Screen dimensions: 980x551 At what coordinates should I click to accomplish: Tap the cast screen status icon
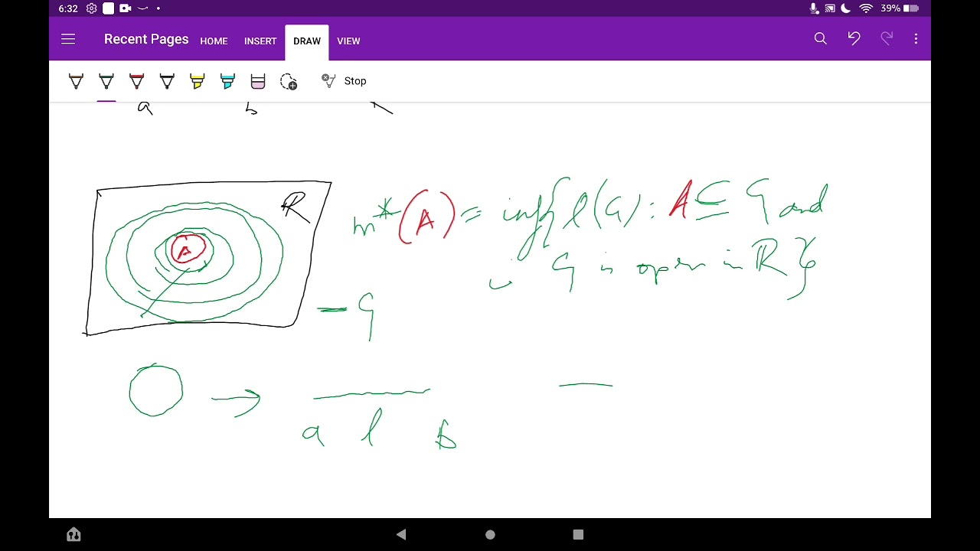coord(830,8)
